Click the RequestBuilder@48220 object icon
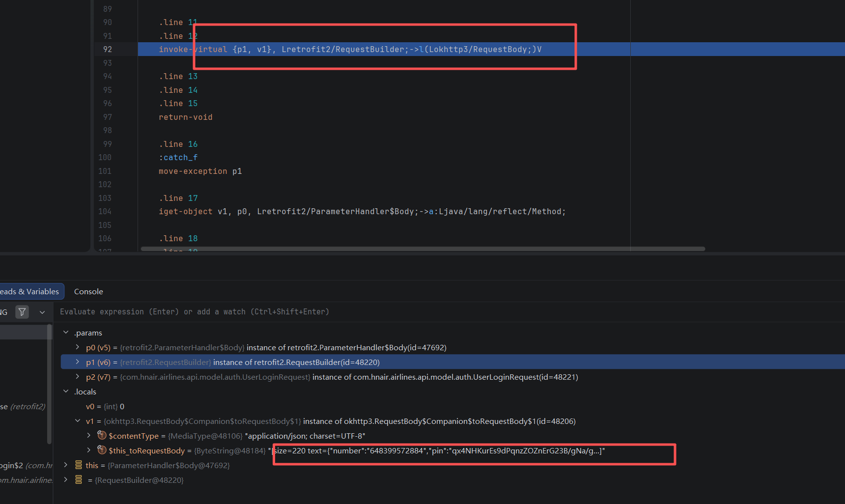845x504 pixels. coord(79,479)
